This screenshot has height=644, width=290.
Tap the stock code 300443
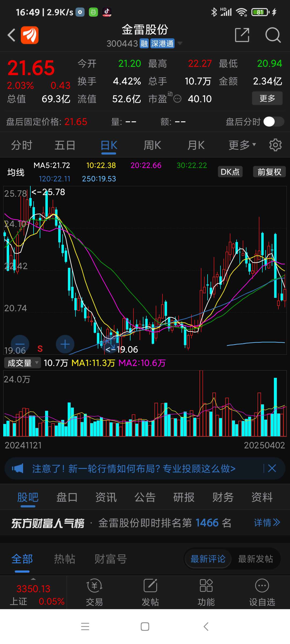(x=122, y=43)
